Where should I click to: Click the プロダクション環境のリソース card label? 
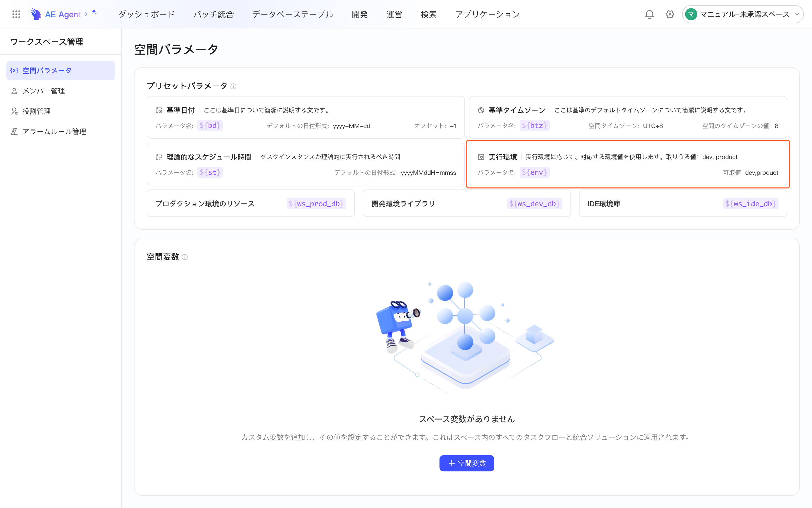[x=205, y=204]
